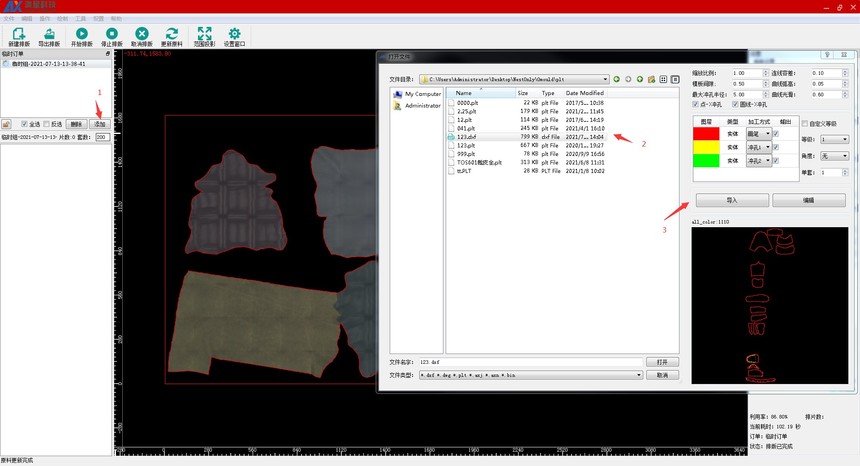Open the 角度 angle dropdown

click(x=835, y=156)
